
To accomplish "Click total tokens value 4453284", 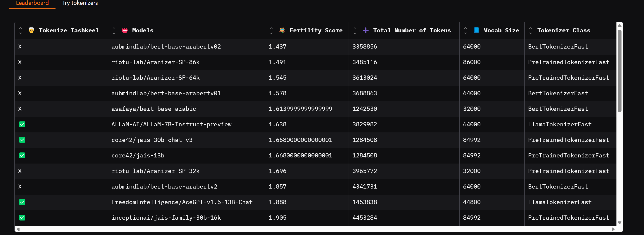I will coord(365,218).
